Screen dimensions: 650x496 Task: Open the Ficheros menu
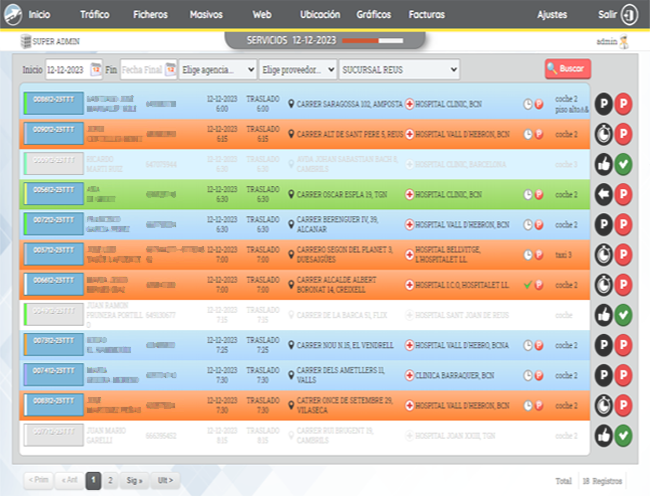[150, 15]
